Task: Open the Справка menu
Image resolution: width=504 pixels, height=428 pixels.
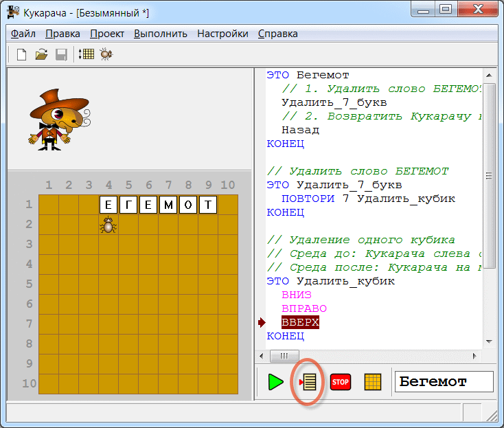Action: 277,34
